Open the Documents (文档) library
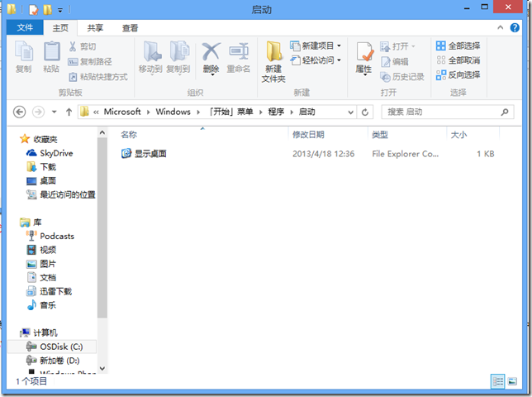 (41, 278)
